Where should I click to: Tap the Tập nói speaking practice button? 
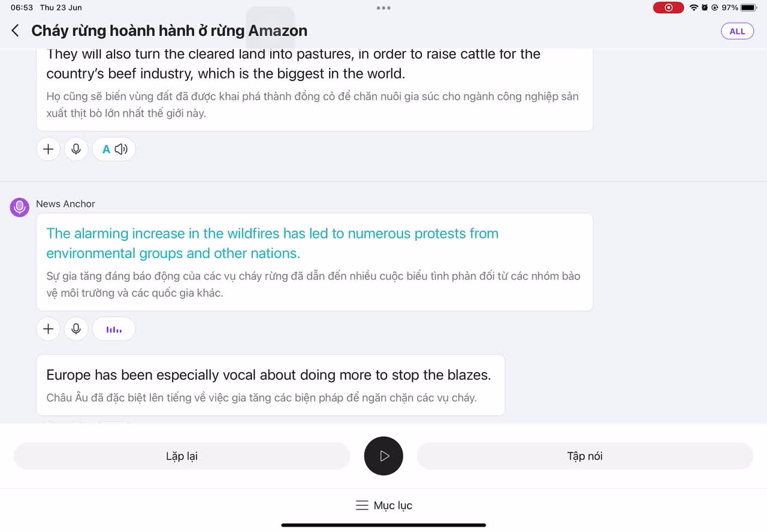585,456
